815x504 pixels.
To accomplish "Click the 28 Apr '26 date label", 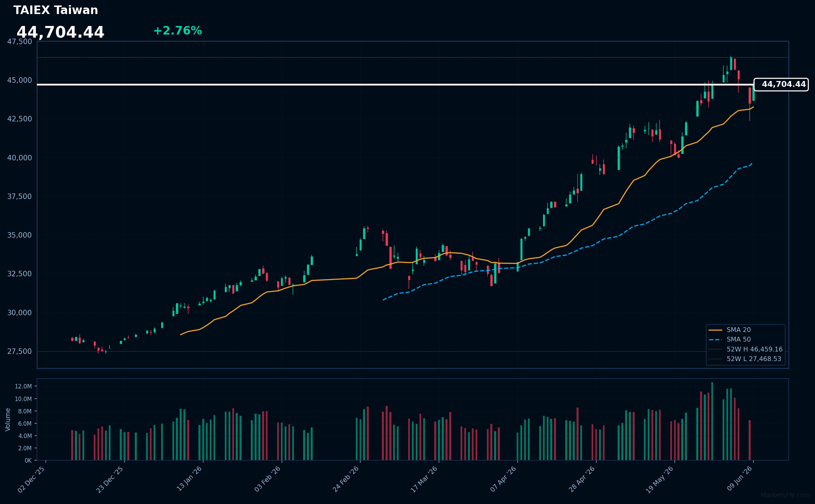I will [582, 479].
